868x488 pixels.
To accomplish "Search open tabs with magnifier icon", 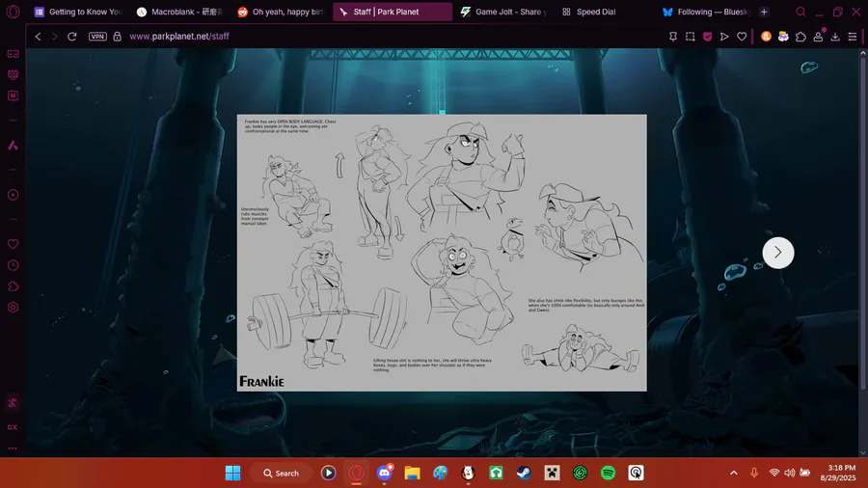I will (800, 12).
